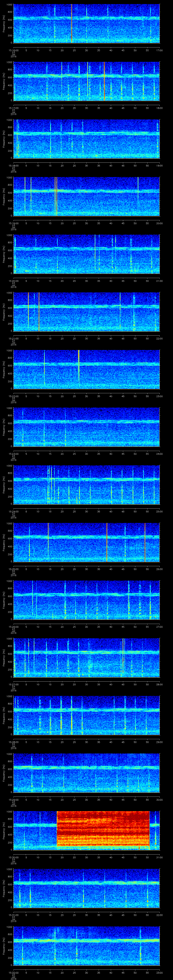
Task: Click the '15:29:00' start time label
Action: 13,799
